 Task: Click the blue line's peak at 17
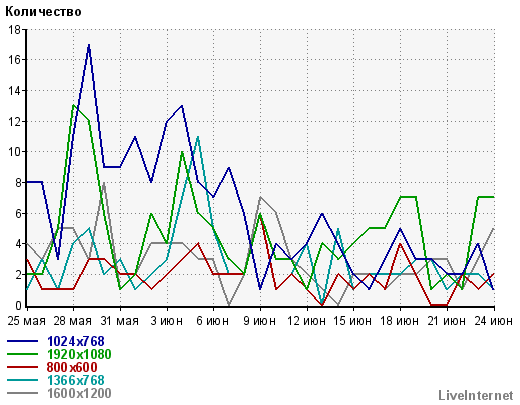pos(89,45)
